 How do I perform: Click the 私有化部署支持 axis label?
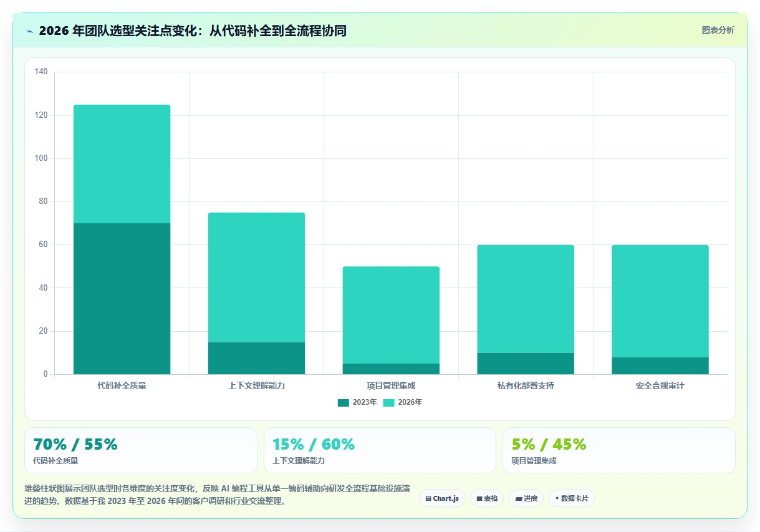pyautogui.click(x=526, y=385)
